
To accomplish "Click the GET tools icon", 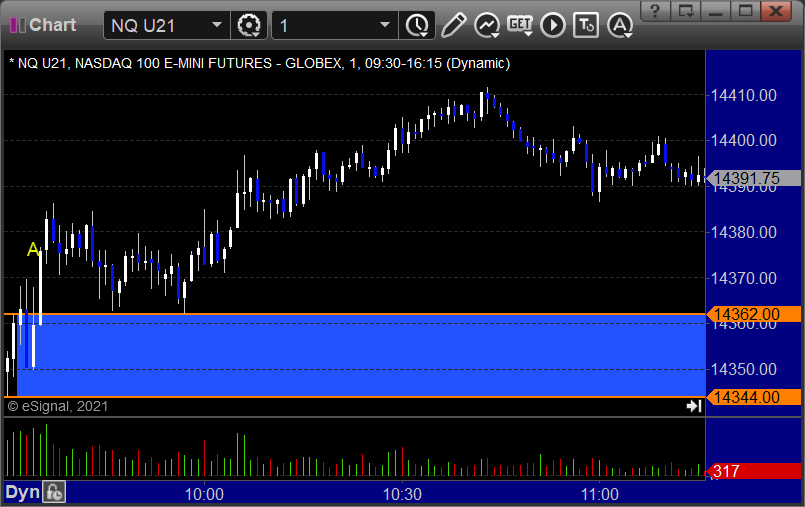I will [x=520, y=25].
